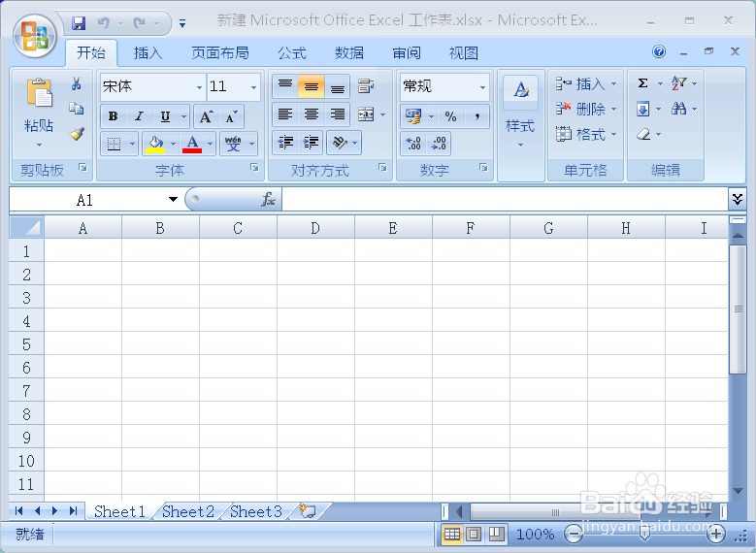This screenshot has height=553, width=756.
Task: Click 格式 cells button
Action: coord(586,134)
